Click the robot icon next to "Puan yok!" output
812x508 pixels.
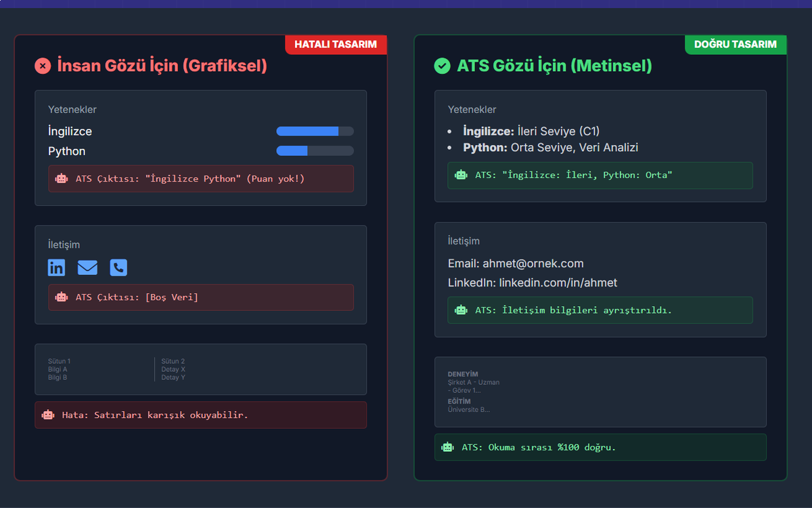coord(62,179)
